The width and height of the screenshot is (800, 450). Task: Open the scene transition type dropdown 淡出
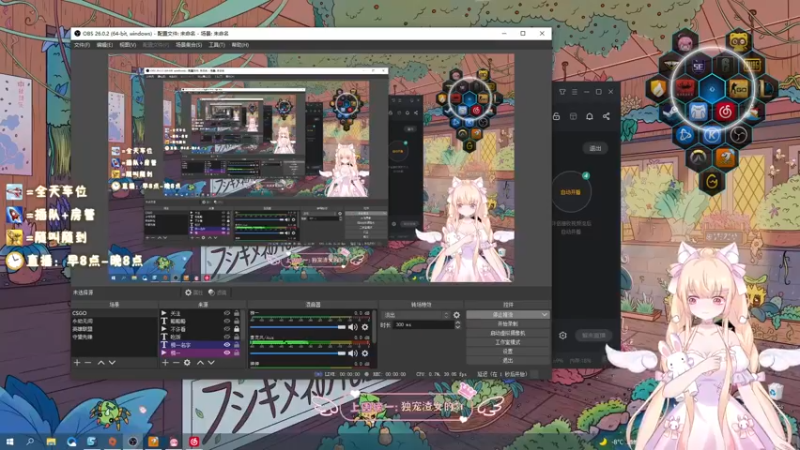[416, 315]
